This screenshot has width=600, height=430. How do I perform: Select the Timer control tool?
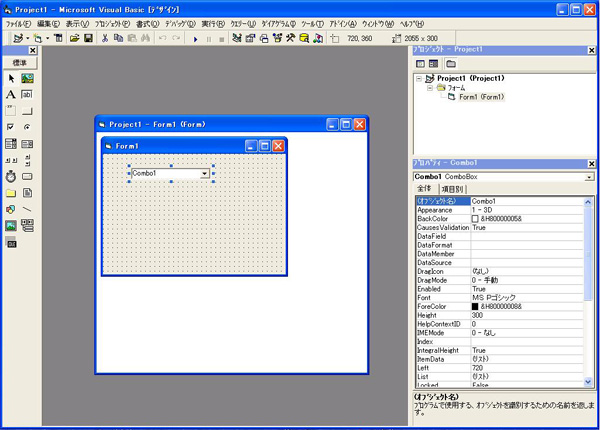point(11,177)
